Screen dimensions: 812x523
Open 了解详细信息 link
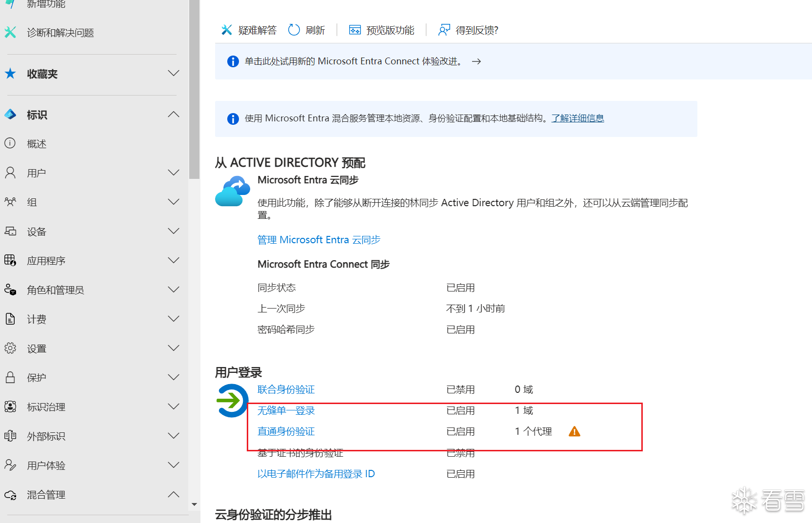pos(578,118)
